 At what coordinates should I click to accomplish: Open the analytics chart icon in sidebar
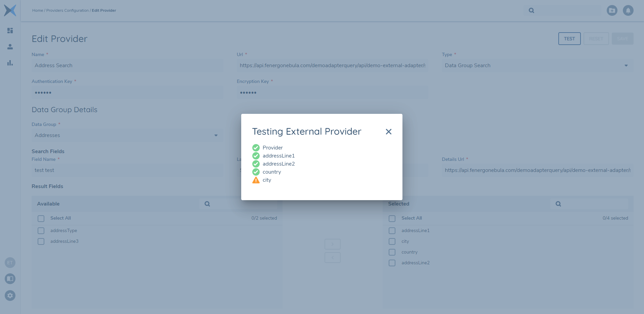pyautogui.click(x=10, y=63)
